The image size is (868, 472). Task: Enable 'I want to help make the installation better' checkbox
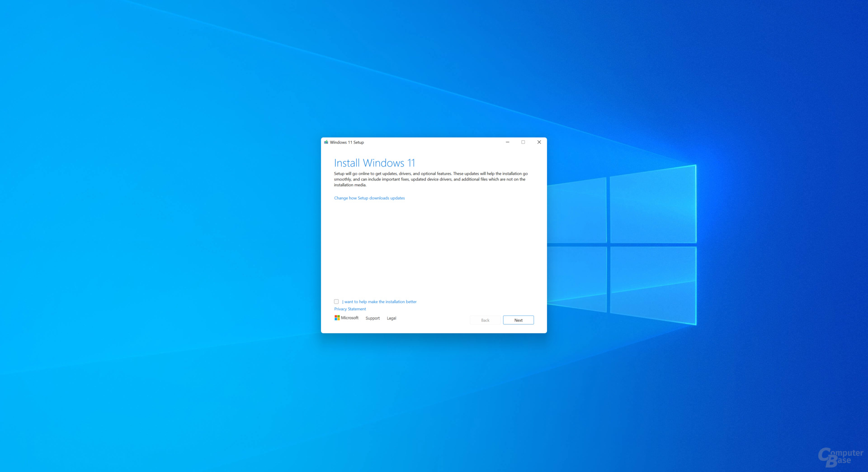tap(336, 301)
